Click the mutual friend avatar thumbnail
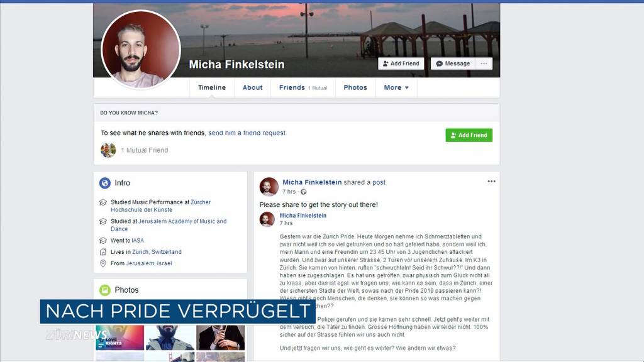The height and width of the screenshot is (362, 644). tap(108, 150)
